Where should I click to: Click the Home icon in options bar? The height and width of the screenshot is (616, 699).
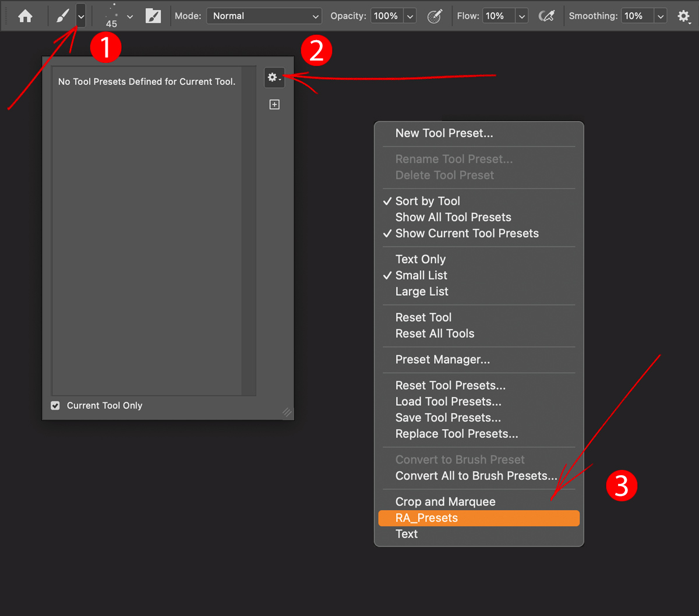coord(25,16)
